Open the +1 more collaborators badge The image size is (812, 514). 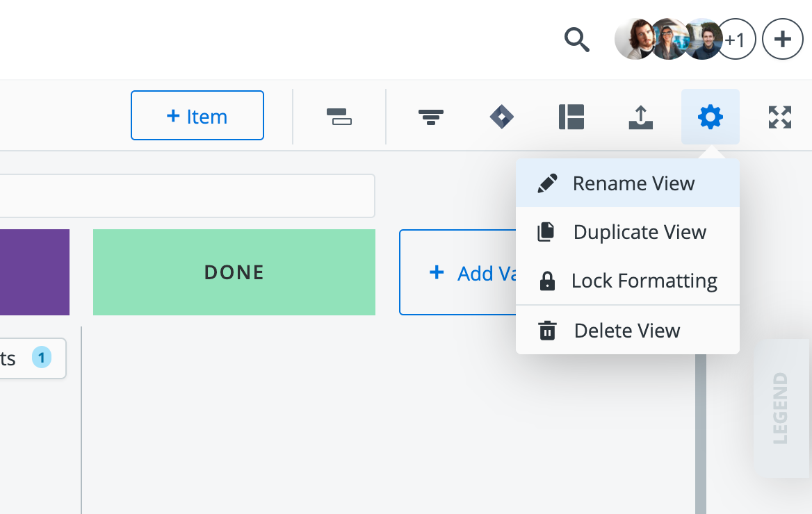click(736, 40)
